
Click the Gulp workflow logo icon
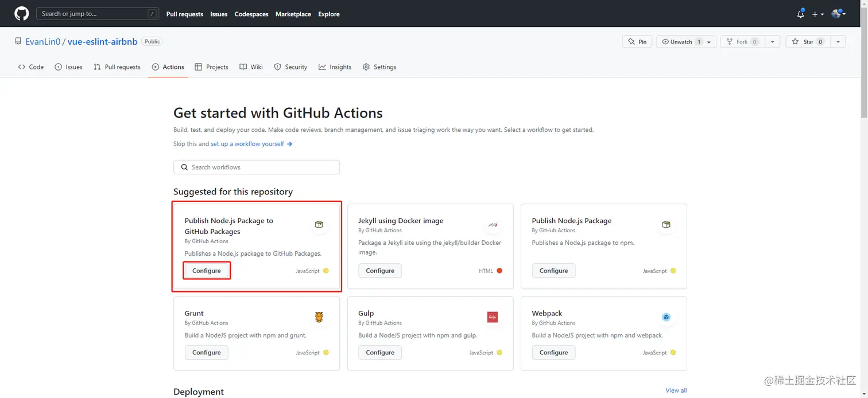493,317
